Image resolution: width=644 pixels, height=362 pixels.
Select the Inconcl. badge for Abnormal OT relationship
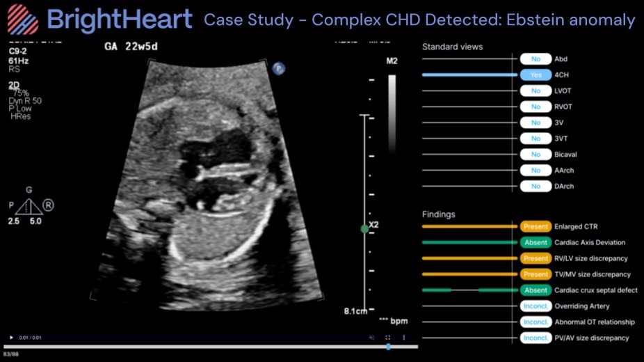[x=536, y=322]
